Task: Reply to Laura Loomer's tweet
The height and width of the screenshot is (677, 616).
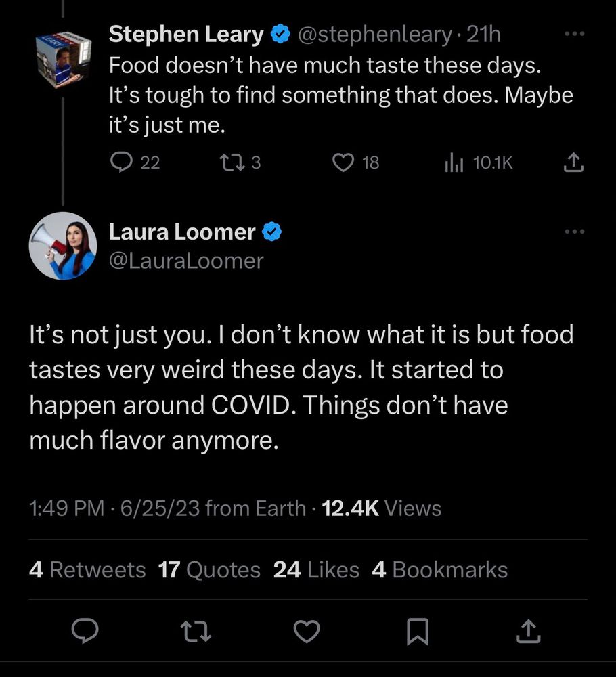Action: [x=85, y=631]
